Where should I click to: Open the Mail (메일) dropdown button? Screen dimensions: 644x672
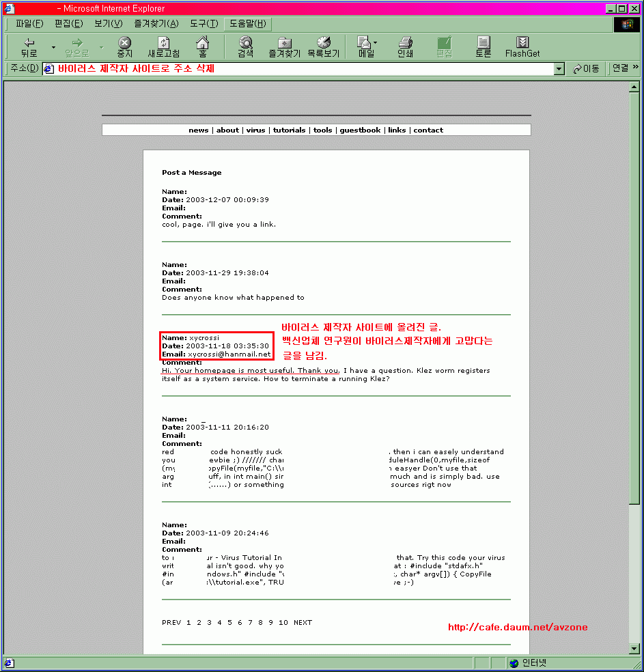(x=366, y=46)
